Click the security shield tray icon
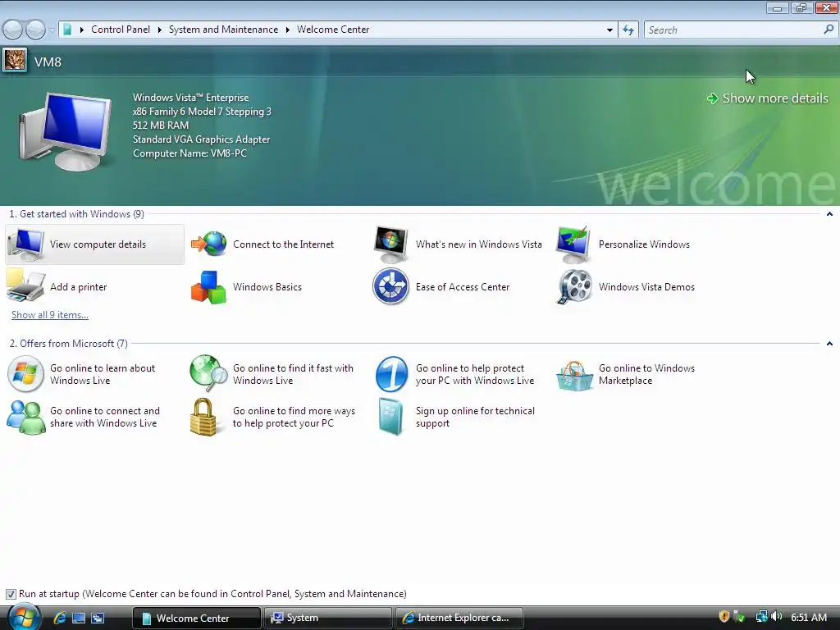Image resolution: width=840 pixels, height=630 pixels. (x=724, y=617)
